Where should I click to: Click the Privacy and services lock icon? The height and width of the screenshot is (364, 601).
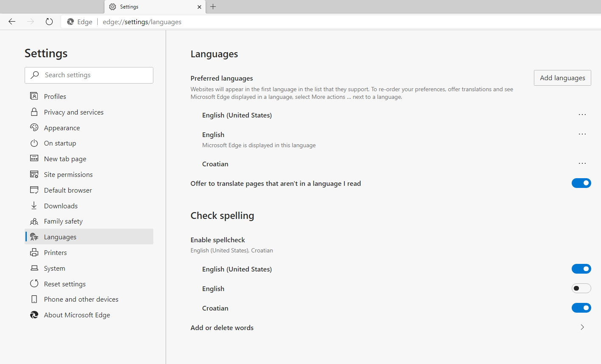[x=34, y=112]
